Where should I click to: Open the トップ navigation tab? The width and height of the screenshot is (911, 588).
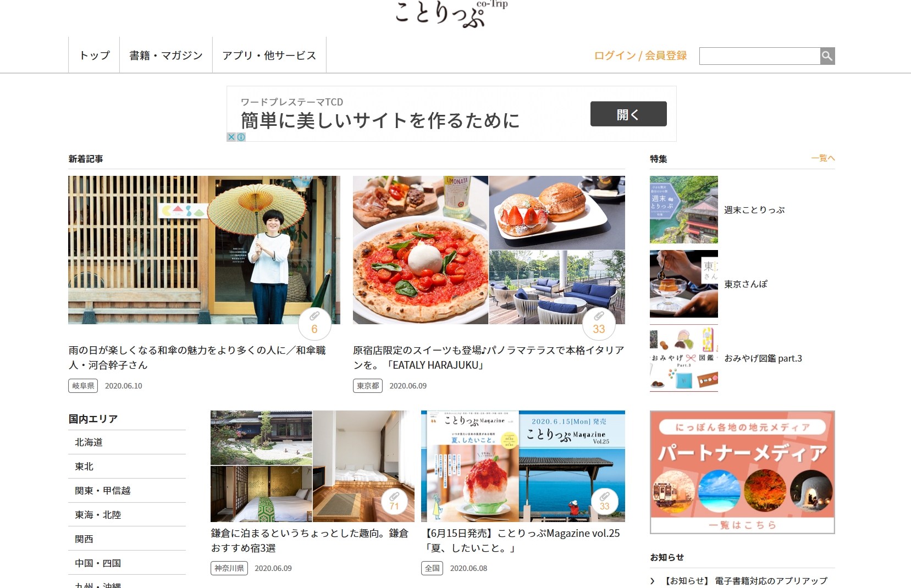(x=94, y=55)
